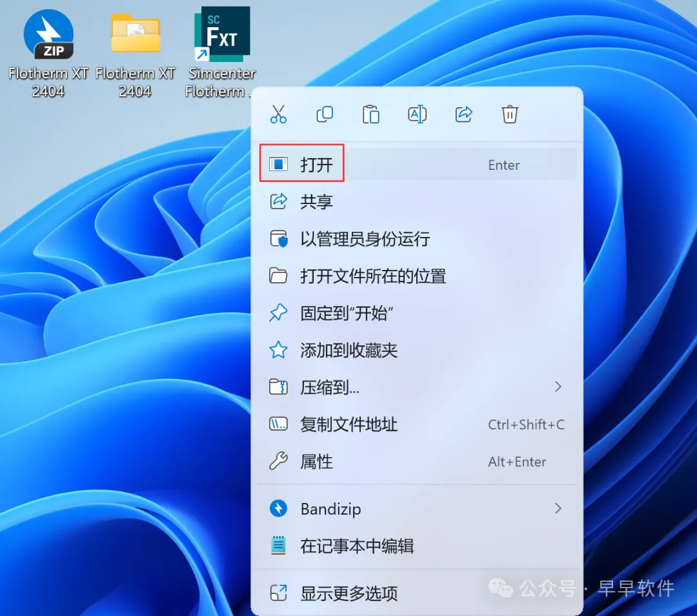The image size is (697, 616).
Task: Click the star icon beside 添加到收藏夹
Action: [279, 350]
